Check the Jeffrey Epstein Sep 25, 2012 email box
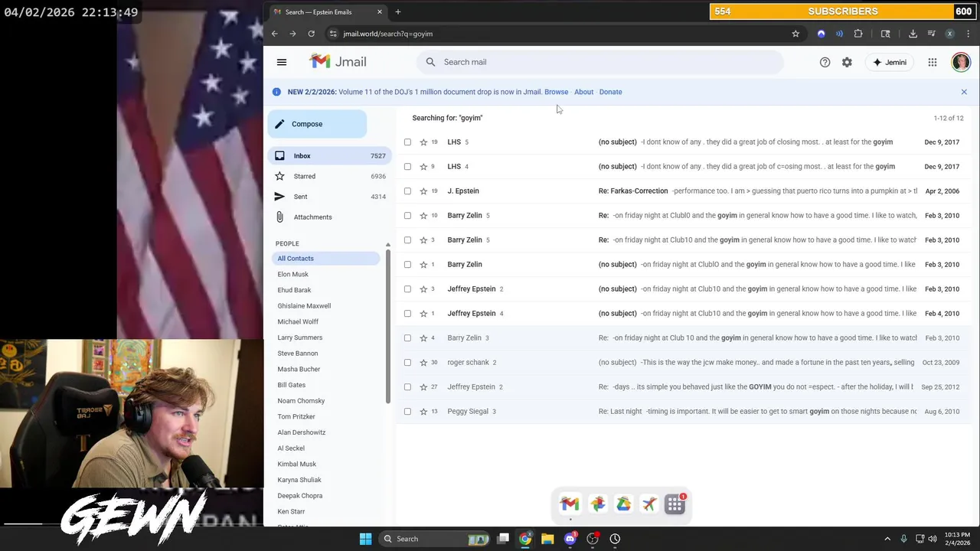 click(x=407, y=387)
